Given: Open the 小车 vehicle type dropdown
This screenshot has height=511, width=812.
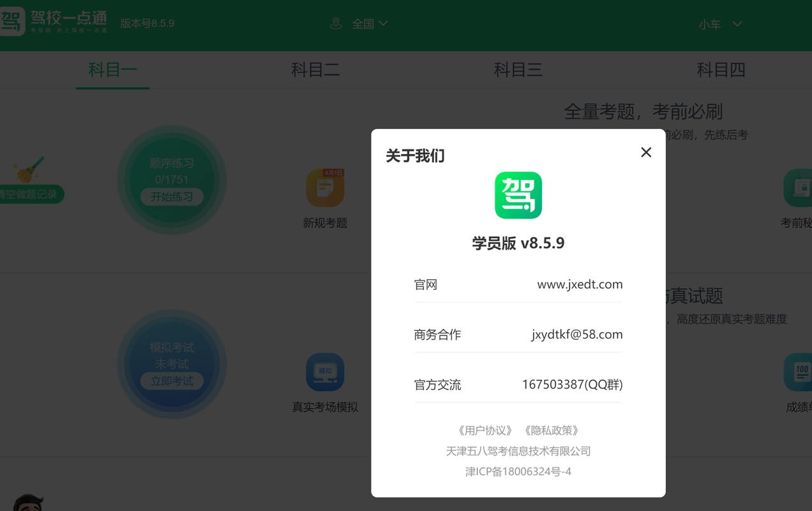Looking at the screenshot, I should (720, 24).
